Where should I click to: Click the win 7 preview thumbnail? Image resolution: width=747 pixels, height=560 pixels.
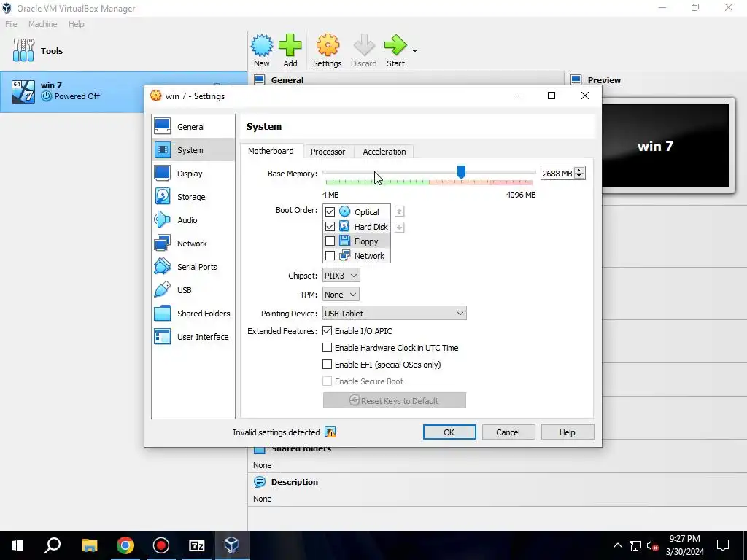665,146
